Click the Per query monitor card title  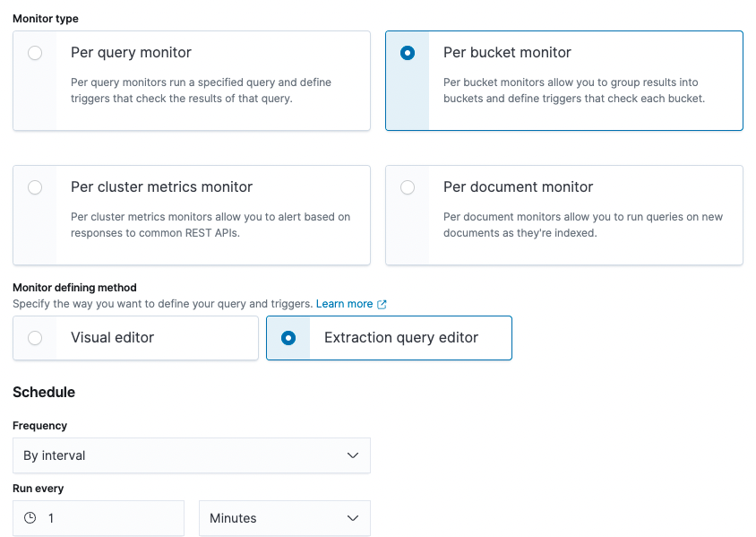click(x=131, y=53)
